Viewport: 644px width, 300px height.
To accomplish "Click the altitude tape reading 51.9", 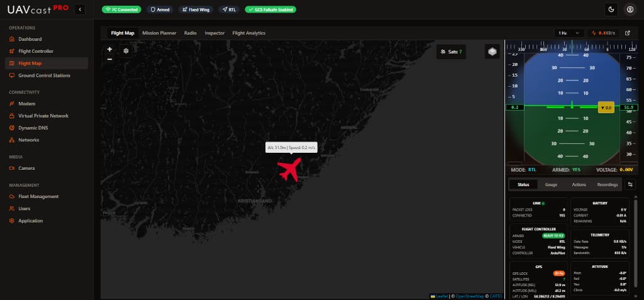I will coord(628,108).
